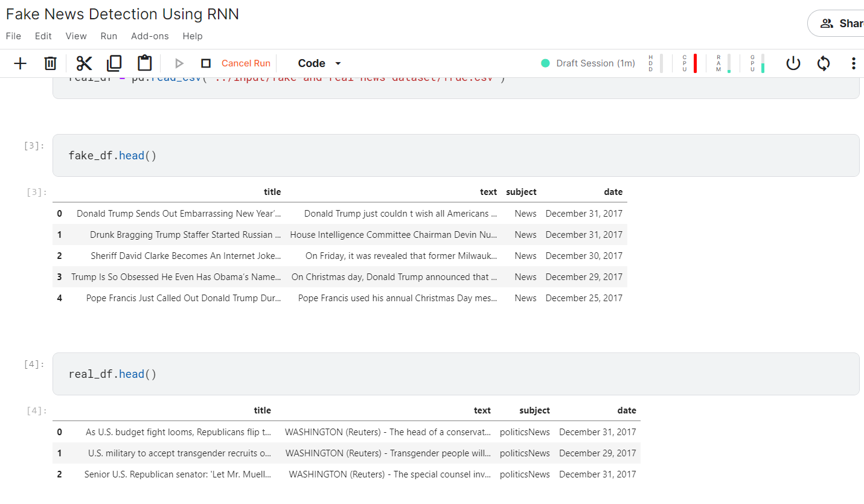Open the three-dot more options menu
864x504 pixels.
(x=853, y=63)
